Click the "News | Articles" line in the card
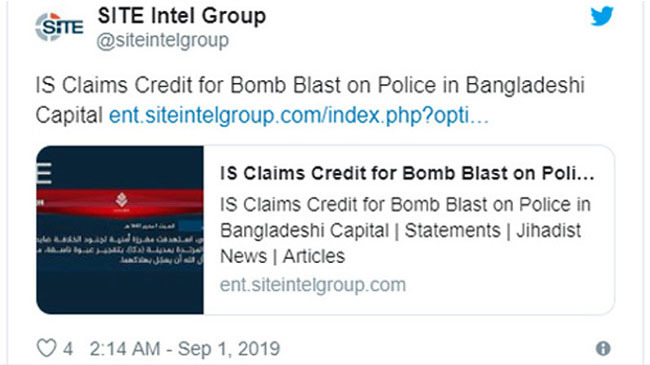This screenshot has height=365, width=650. (282, 256)
